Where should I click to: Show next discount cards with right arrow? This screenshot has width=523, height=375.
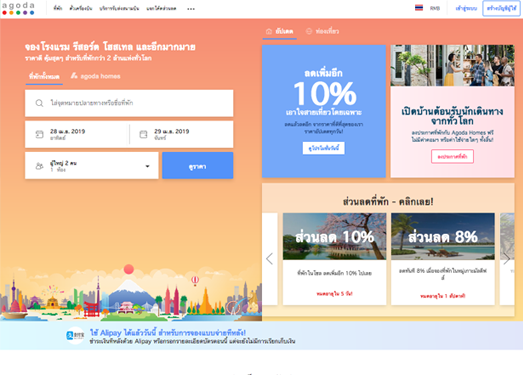tap(507, 259)
